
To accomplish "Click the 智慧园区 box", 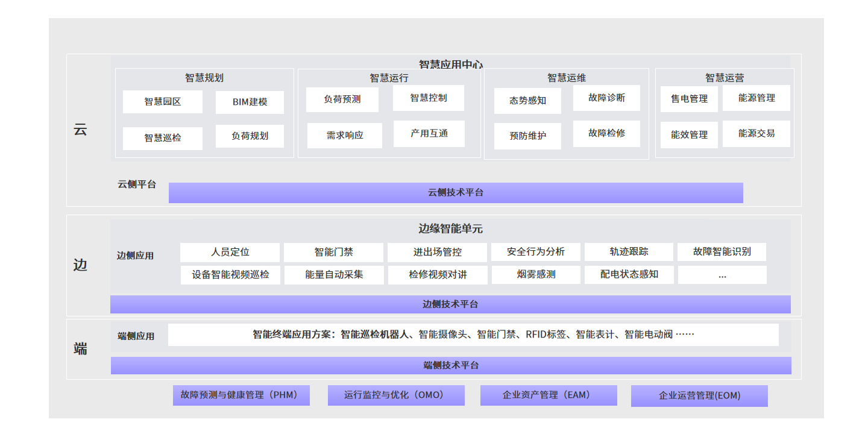I will pyautogui.click(x=162, y=102).
